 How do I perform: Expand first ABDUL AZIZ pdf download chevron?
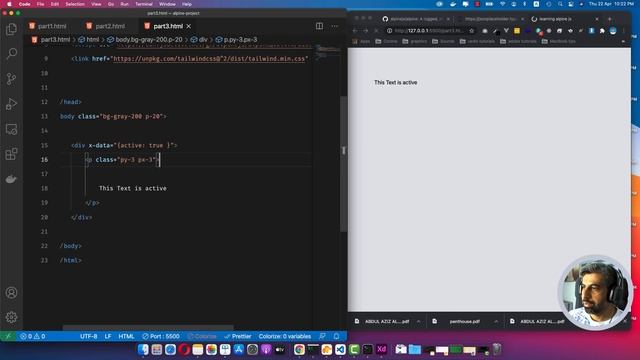click(418, 321)
